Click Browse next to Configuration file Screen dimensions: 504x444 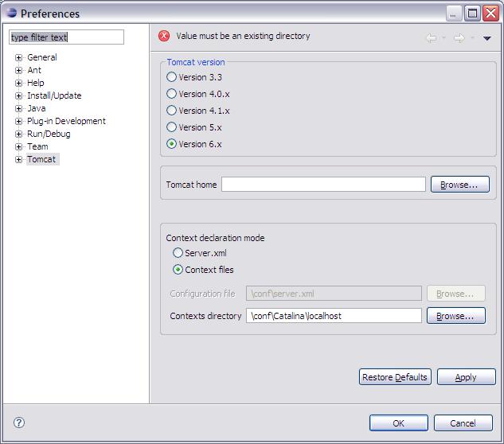(x=456, y=294)
